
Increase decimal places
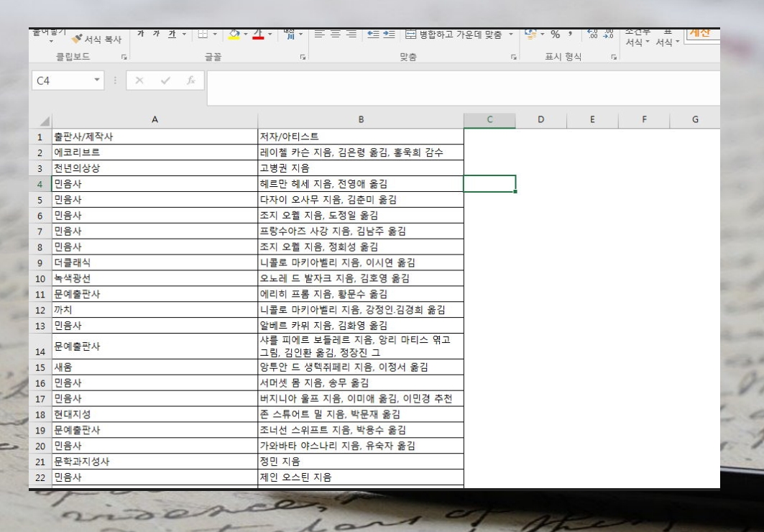(x=592, y=34)
